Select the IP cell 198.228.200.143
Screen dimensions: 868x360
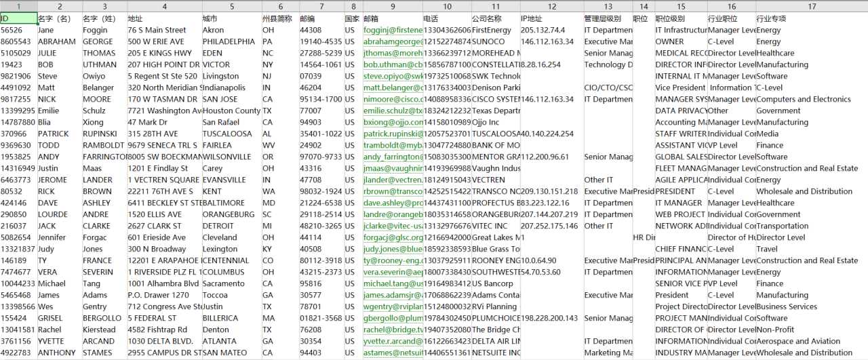click(551, 318)
